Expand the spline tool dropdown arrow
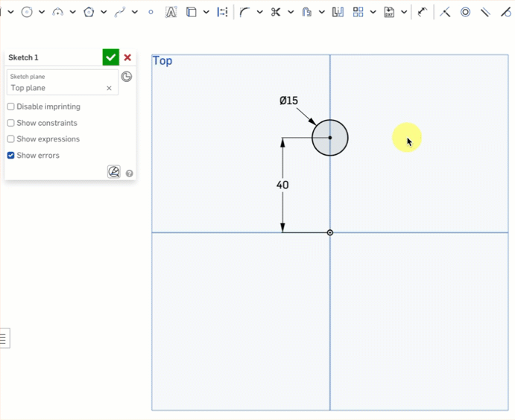The height and width of the screenshot is (420, 515). point(135,12)
